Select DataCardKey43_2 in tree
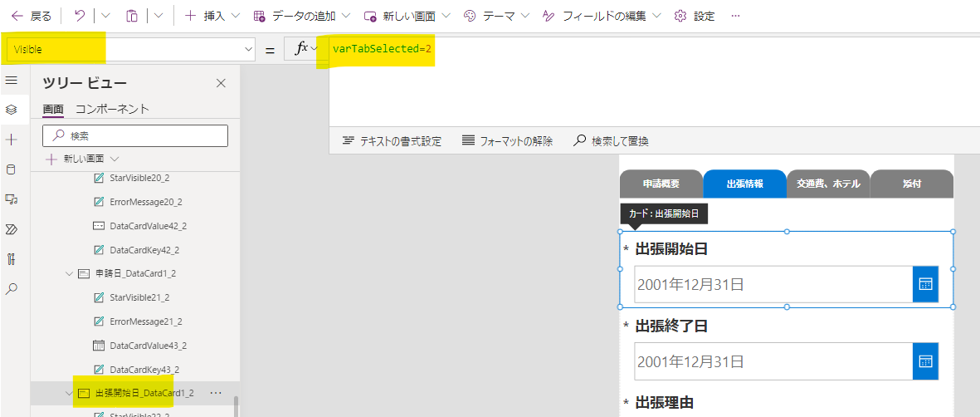The height and width of the screenshot is (417, 980). (x=144, y=370)
